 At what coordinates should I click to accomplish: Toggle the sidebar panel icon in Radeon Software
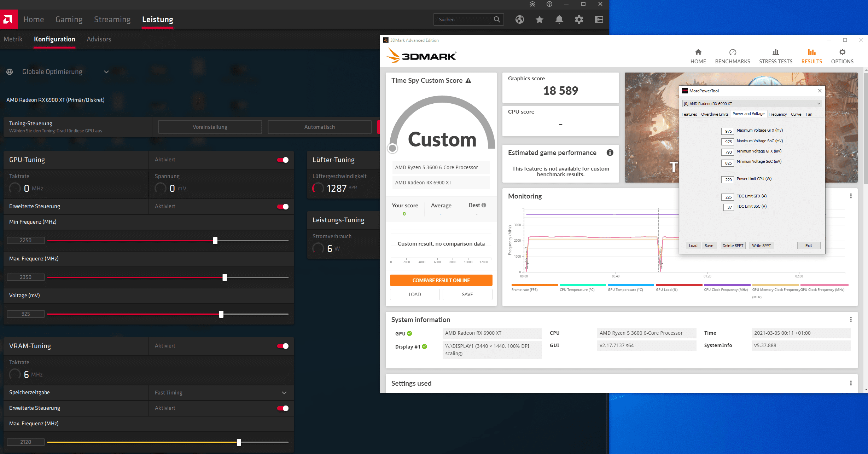click(599, 19)
